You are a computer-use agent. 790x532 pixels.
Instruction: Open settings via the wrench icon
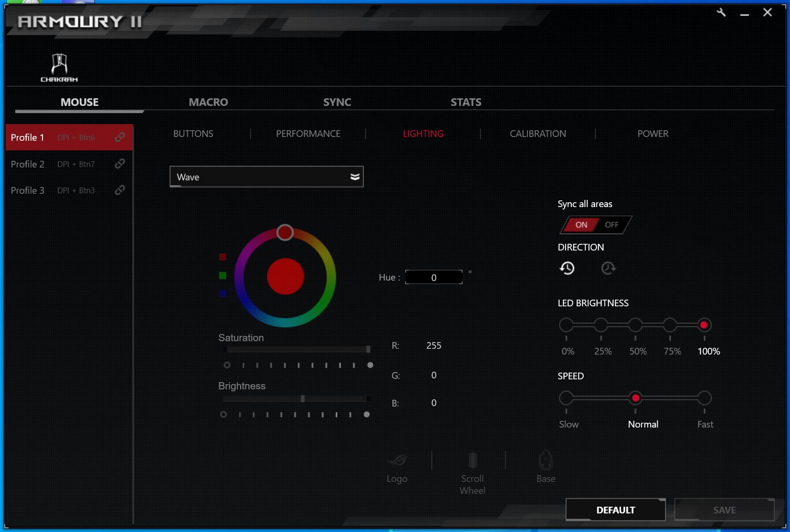click(721, 12)
